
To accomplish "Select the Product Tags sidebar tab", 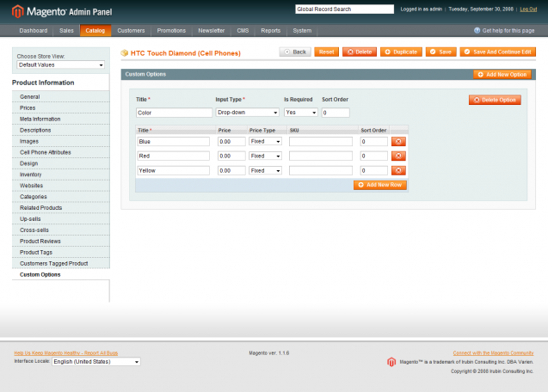I will point(61,252).
